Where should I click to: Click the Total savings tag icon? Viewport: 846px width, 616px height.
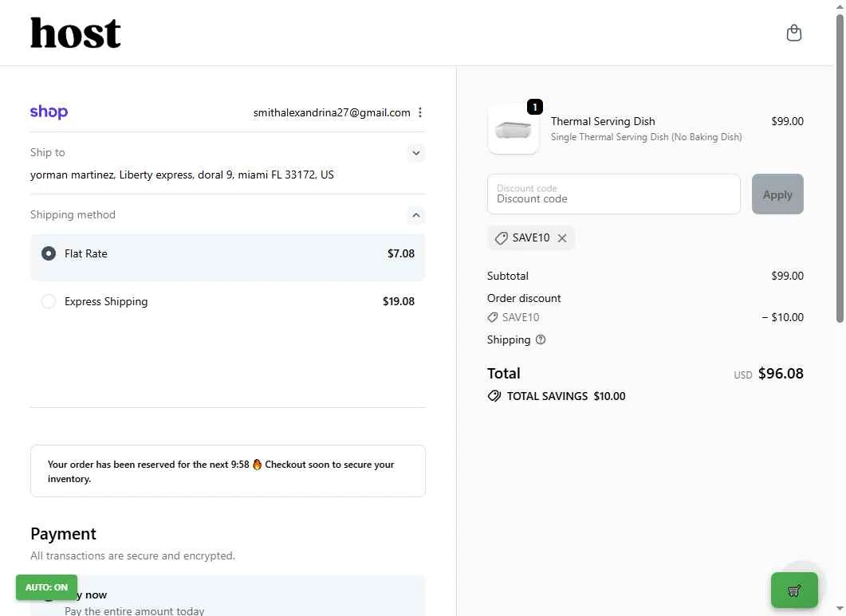(x=494, y=396)
